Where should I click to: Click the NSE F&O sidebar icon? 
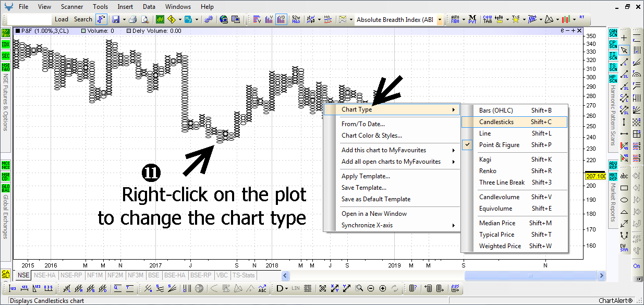click(x=6, y=67)
